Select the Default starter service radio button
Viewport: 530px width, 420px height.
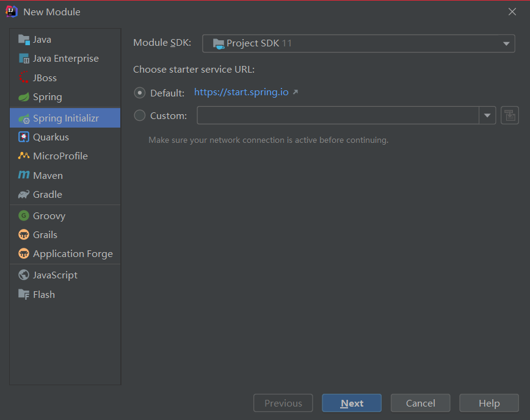tap(140, 93)
